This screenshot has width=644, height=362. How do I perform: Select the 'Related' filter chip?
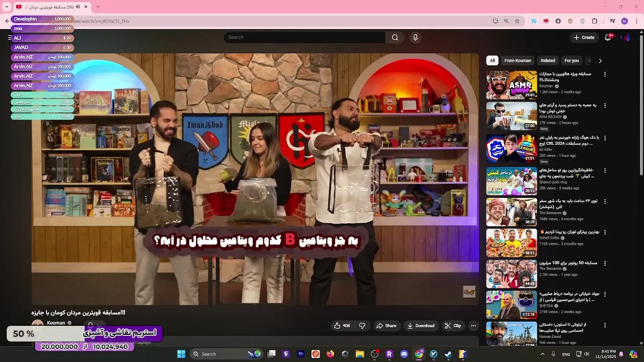(548, 60)
